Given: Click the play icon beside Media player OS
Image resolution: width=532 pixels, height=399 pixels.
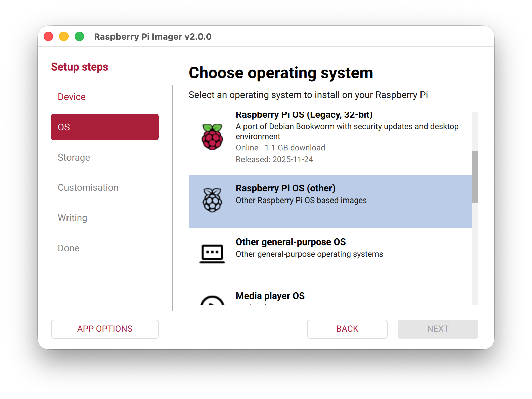Looking at the screenshot, I should 212,301.
